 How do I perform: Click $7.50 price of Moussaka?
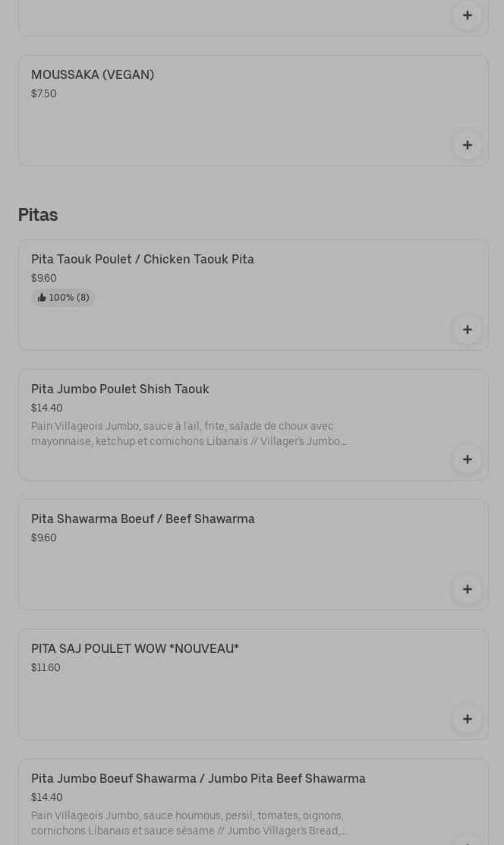pyautogui.click(x=44, y=93)
